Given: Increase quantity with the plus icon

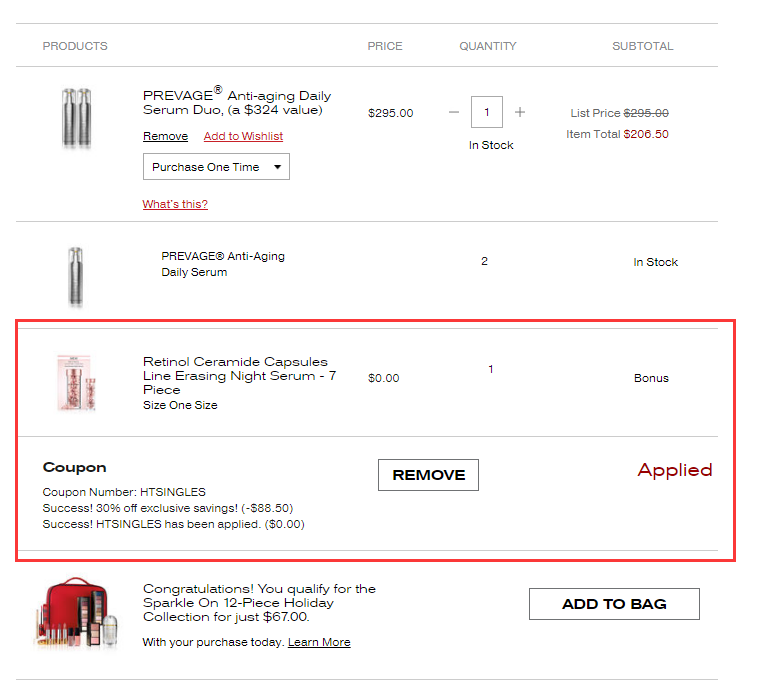Looking at the screenshot, I should click(x=520, y=112).
